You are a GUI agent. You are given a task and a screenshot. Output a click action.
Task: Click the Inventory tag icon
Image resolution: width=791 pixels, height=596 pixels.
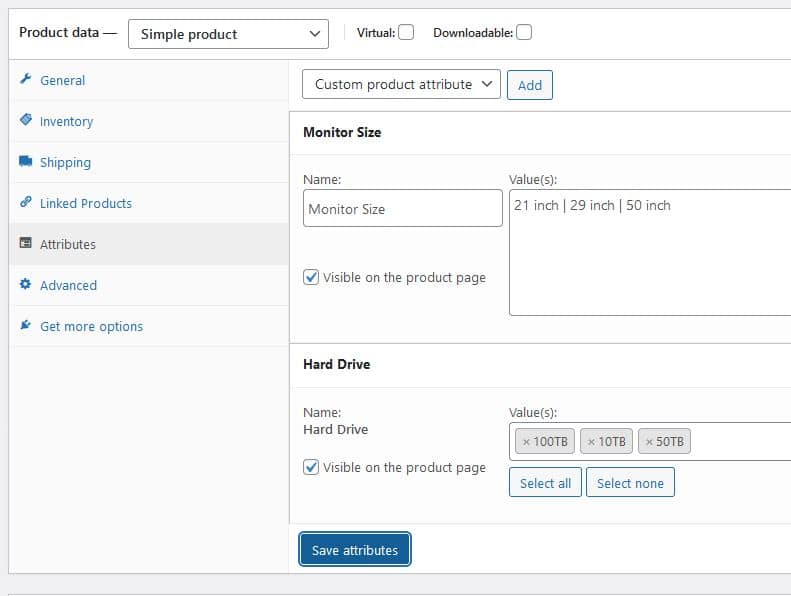pyautogui.click(x=26, y=120)
